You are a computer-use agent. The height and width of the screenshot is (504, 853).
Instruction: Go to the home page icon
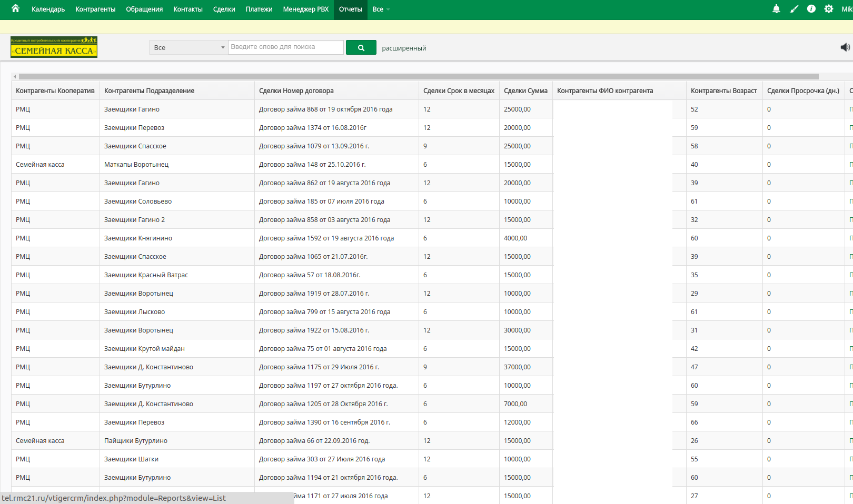coord(15,8)
